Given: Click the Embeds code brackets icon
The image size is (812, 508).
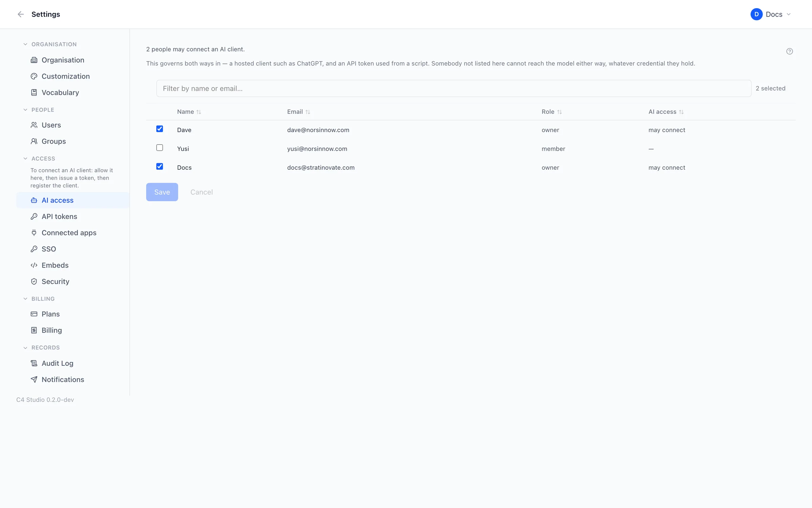Looking at the screenshot, I should pyautogui.click(x=34, y=265).
